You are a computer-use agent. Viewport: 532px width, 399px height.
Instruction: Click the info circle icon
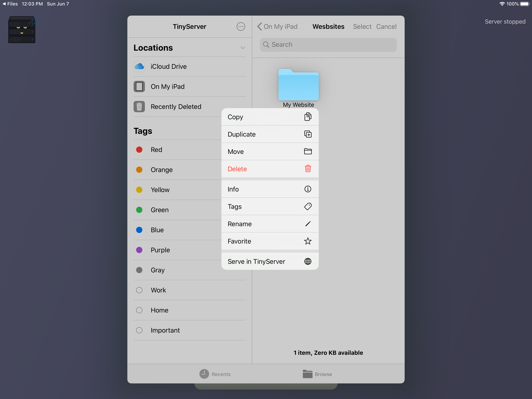click(x=308, y=189)
